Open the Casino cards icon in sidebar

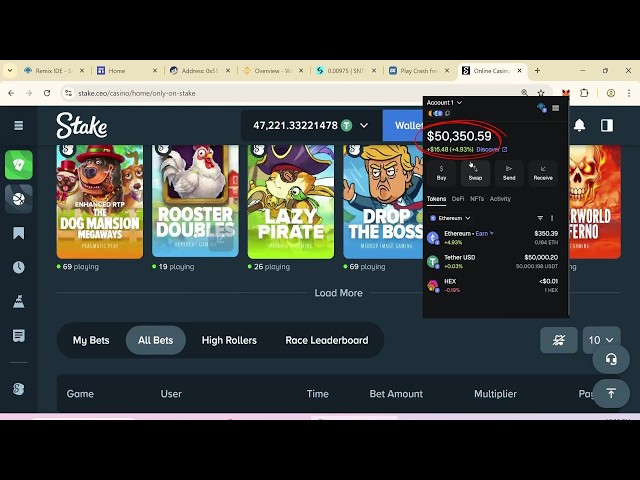[x=19, y=164]
